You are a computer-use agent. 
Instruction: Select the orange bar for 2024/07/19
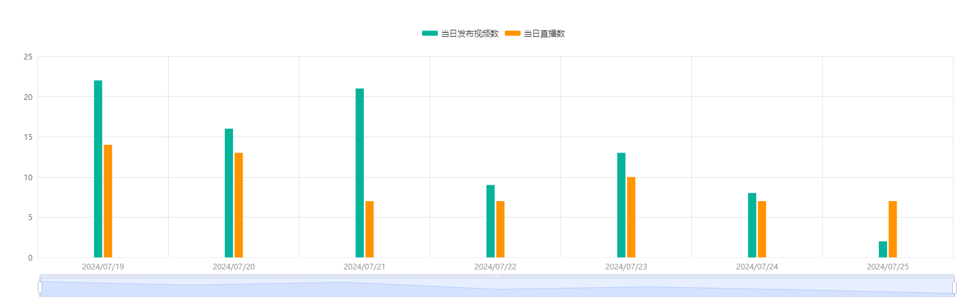click(x=108, y=201)
